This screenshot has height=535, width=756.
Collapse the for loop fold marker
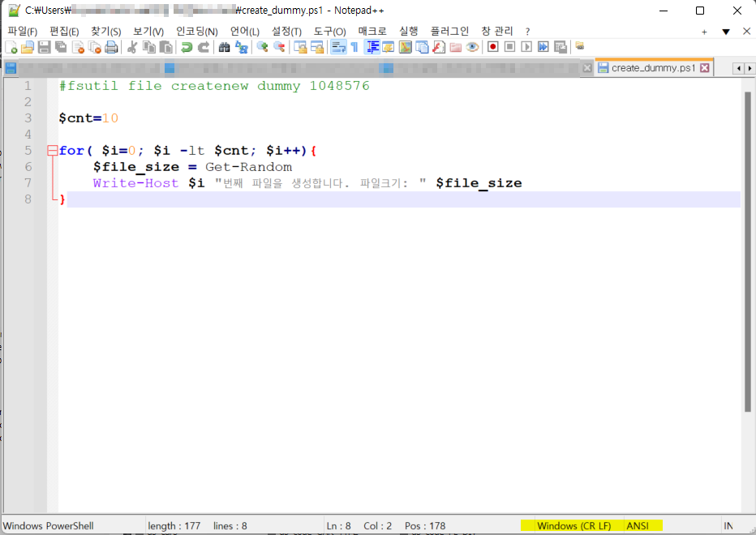pos(52,151)
